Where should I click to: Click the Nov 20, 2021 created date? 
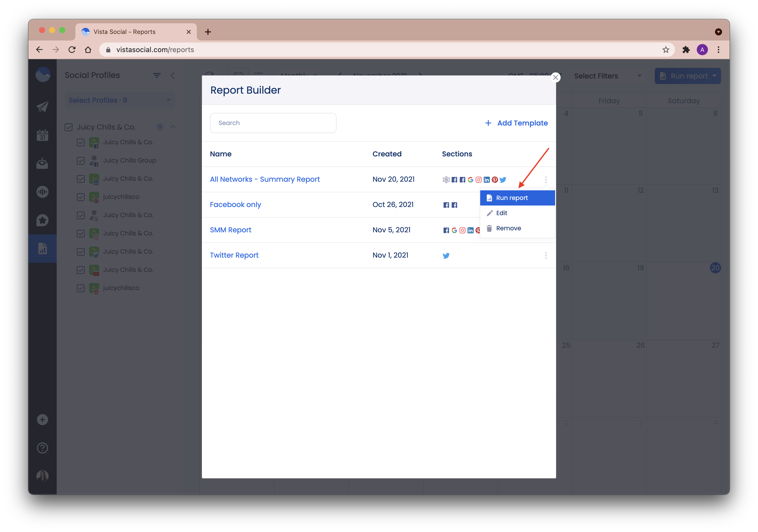(393, 179)
